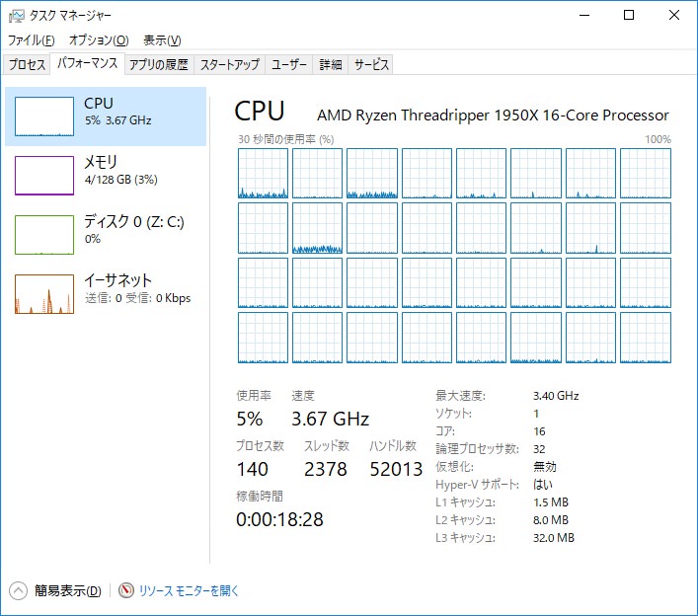Click the L1 cache value 1.5 MB
This screenshot has height=616, width=698.
[551, 502]
